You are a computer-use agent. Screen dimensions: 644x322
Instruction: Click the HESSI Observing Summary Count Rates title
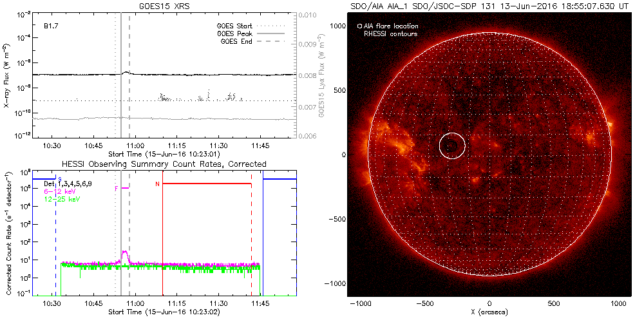click(x=164, y=164)
